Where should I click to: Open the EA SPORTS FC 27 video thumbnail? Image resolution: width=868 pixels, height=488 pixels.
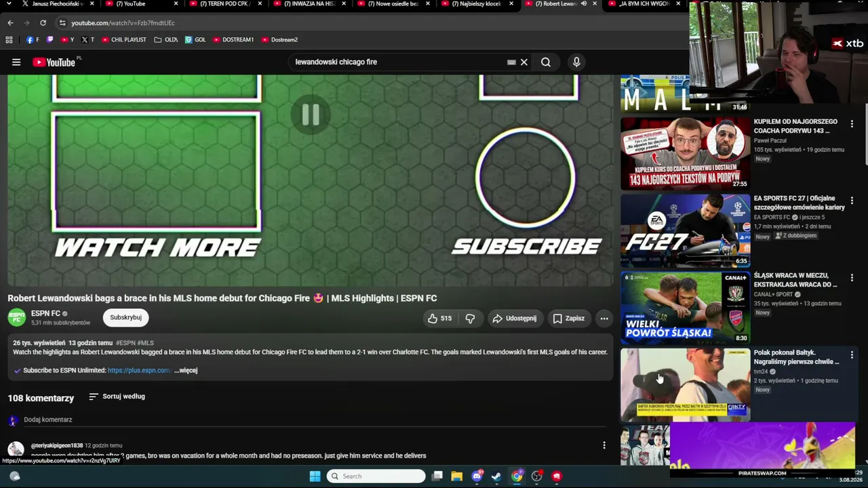[686, 231]
